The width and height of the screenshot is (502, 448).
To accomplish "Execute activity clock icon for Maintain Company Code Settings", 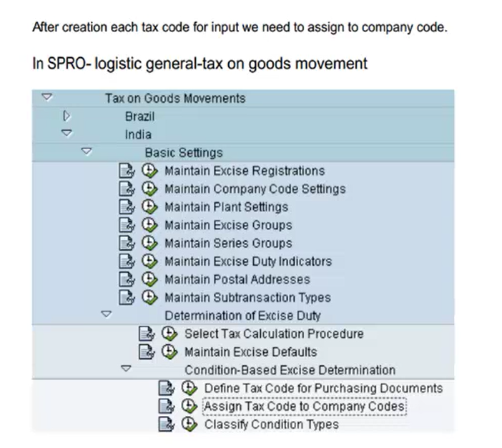I will [149, 189].
